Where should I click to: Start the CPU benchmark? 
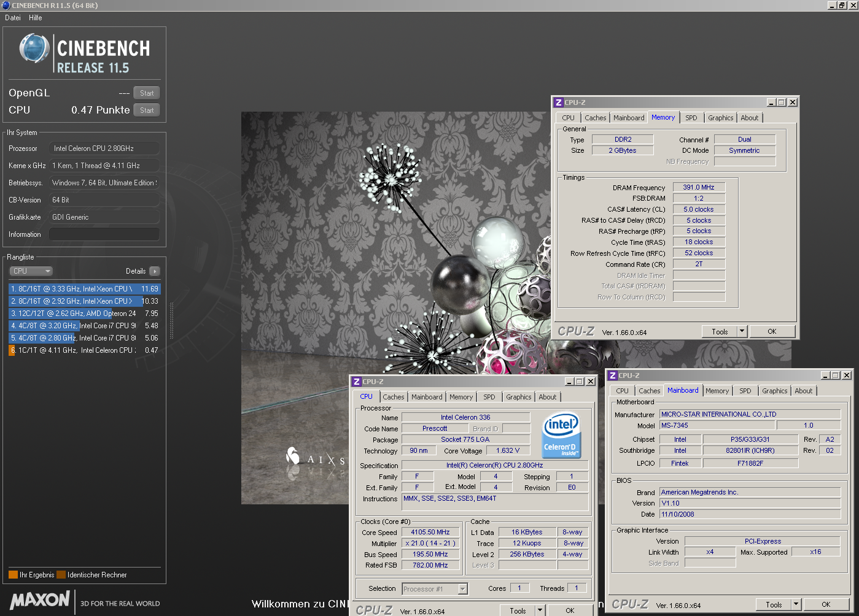147,110
